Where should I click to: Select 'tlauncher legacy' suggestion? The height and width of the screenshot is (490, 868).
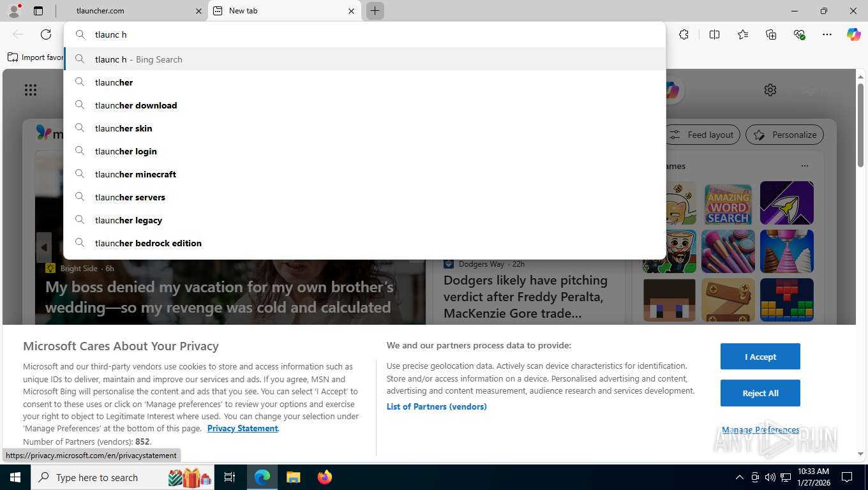(x=364, y=220)
